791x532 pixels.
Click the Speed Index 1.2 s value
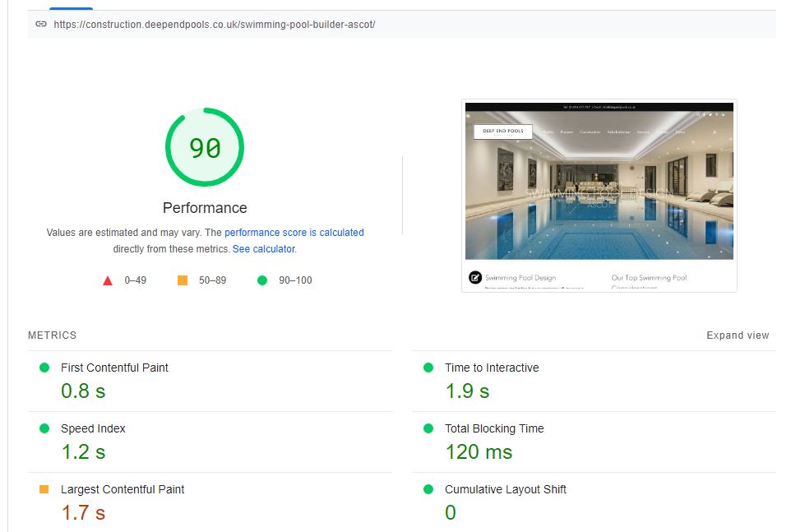83,452
